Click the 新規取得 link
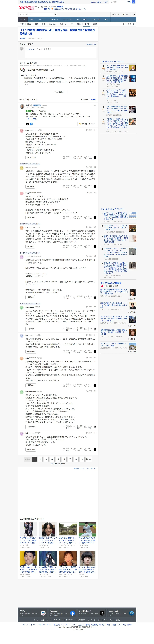Viewport: 154px width, 644px height. pos(60,7)
